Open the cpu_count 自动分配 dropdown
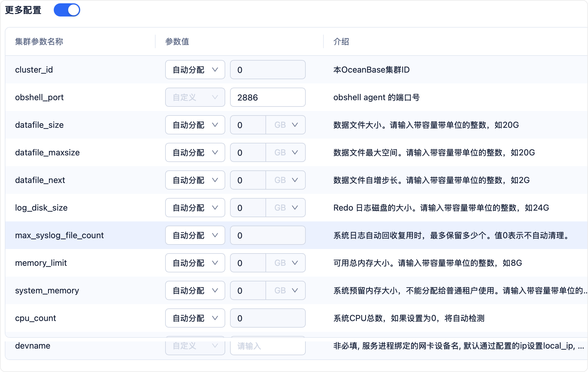Image resolution: width=588 pixels, height=372 pixels. pos(195,318)
